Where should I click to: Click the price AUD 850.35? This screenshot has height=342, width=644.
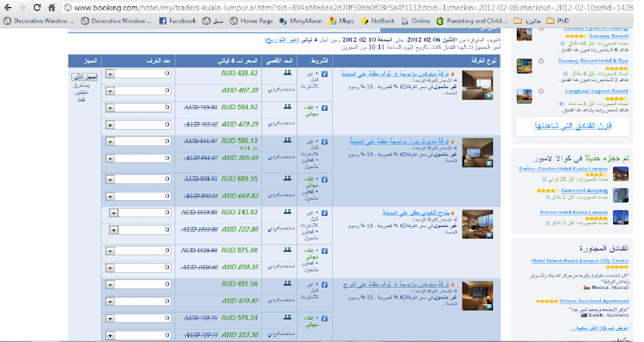240,267
